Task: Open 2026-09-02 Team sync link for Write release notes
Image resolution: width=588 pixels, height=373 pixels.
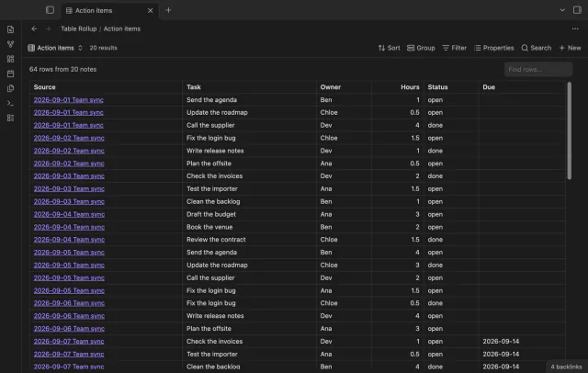Action: pyautogui.click(x=69, y=151)
